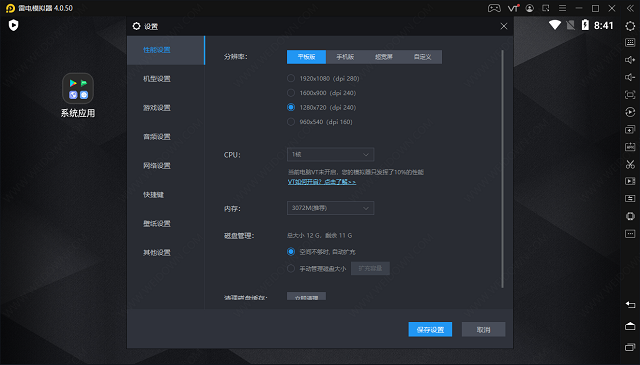Image resolution: width=640 pixels, height=365 pixels.
Task: Click 扩充容量 button
Action: click(370, 268)
